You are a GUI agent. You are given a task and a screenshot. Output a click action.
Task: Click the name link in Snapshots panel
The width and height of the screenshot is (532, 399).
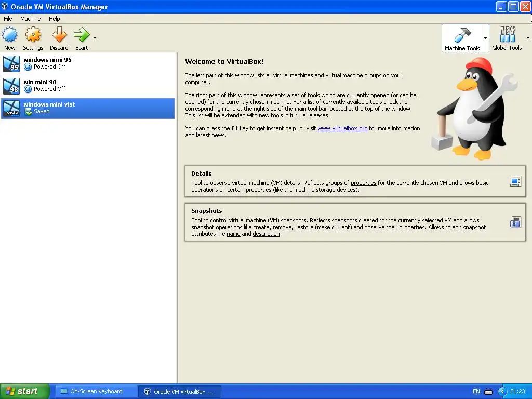coord(233,234)
